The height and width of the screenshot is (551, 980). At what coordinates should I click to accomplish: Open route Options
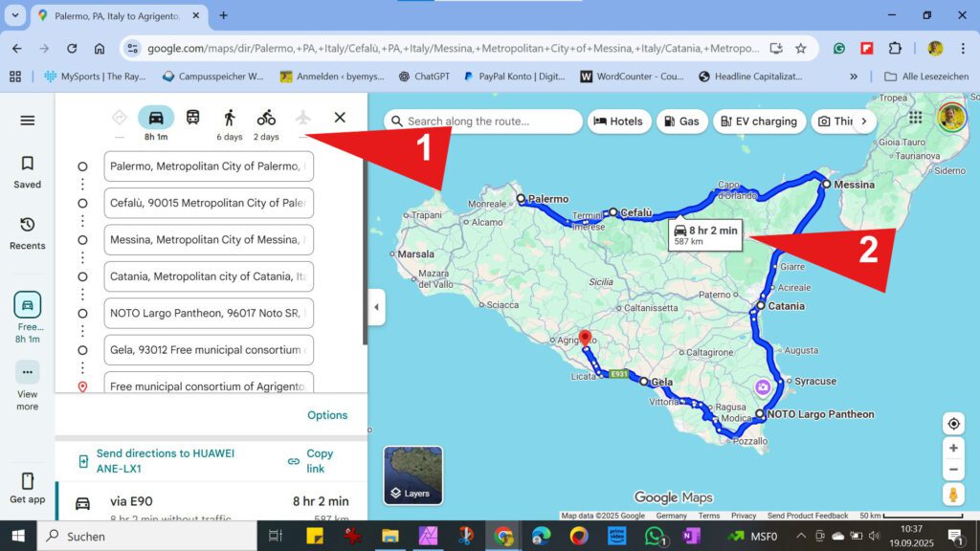click(x=327, y=415)
